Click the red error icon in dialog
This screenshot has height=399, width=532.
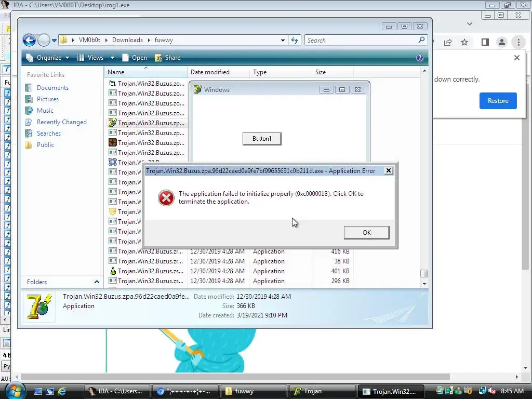166,198
